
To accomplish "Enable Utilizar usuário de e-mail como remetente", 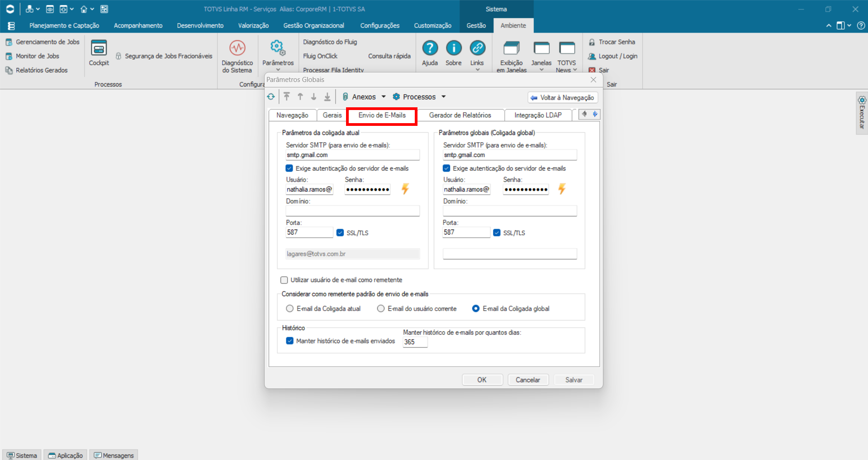I will 284,280.
